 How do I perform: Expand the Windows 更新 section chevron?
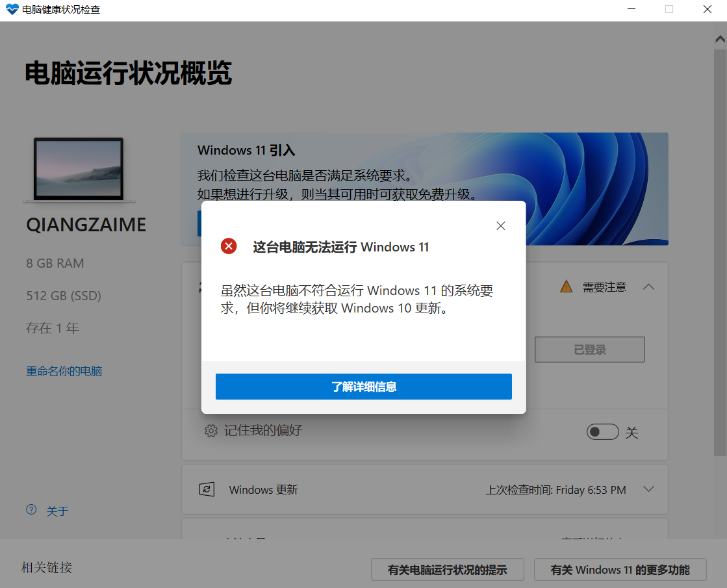(x=648, y=489)
